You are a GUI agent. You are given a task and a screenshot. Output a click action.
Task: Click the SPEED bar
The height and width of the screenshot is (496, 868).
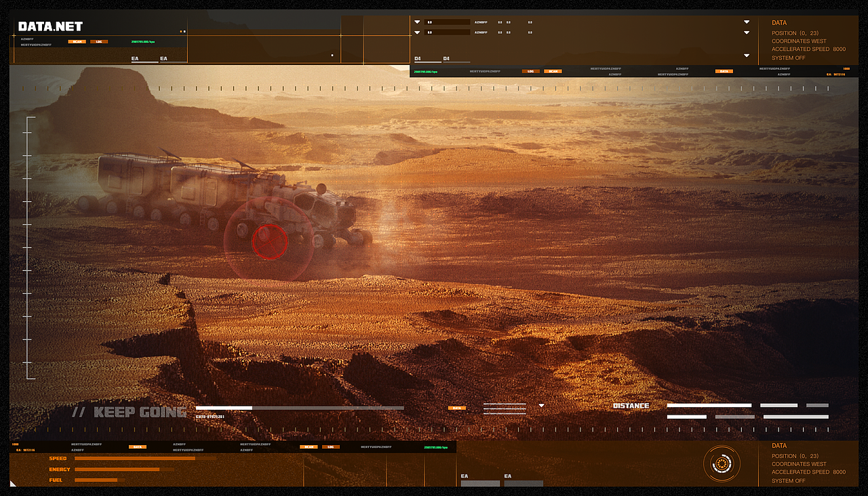(x=146, y=459)
